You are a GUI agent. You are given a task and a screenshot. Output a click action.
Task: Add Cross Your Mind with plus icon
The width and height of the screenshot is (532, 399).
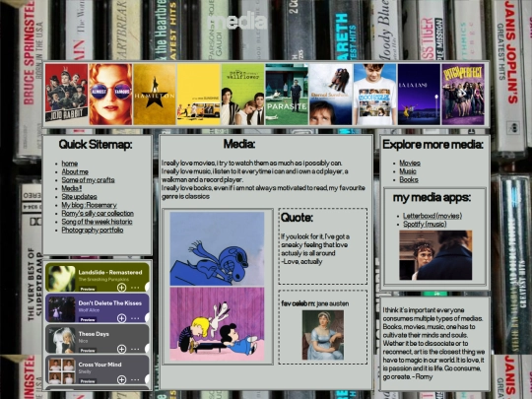121,379
